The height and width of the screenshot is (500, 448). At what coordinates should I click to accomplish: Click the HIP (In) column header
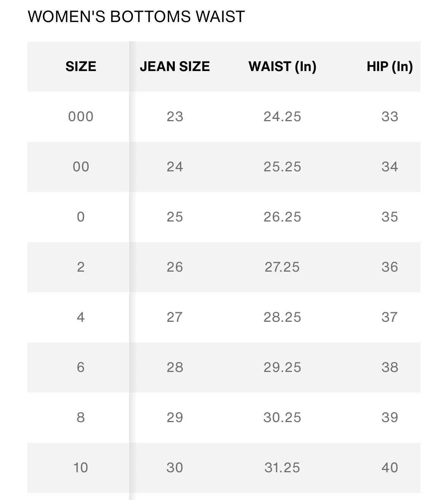coord(389,66)
